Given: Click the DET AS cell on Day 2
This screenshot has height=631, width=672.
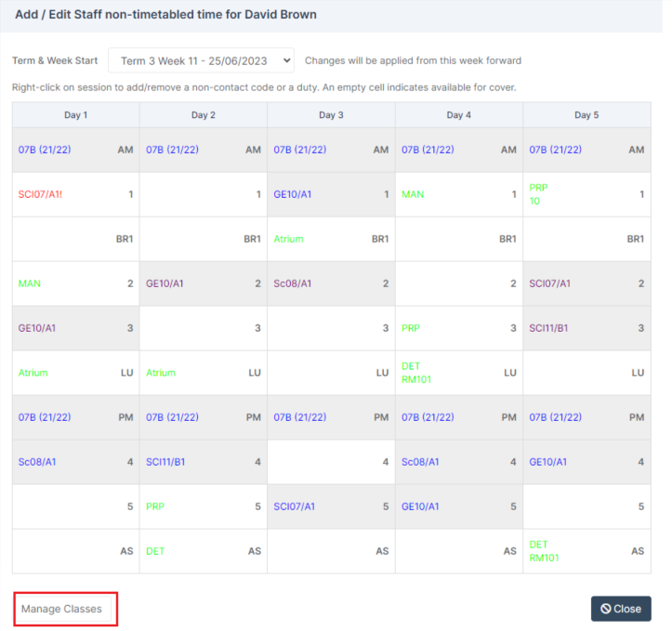Looking at the screenshot, I should point(204,551).
